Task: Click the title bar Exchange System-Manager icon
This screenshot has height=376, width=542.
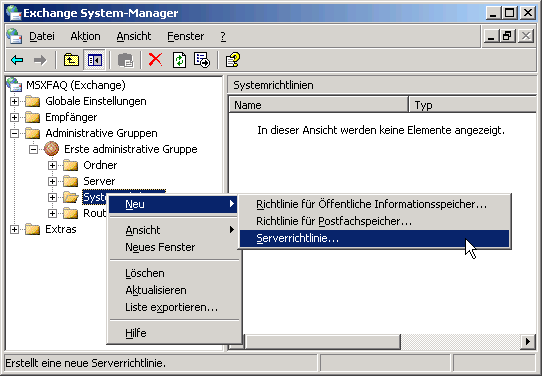Action: pyautogui.click(x=13, y=13)
